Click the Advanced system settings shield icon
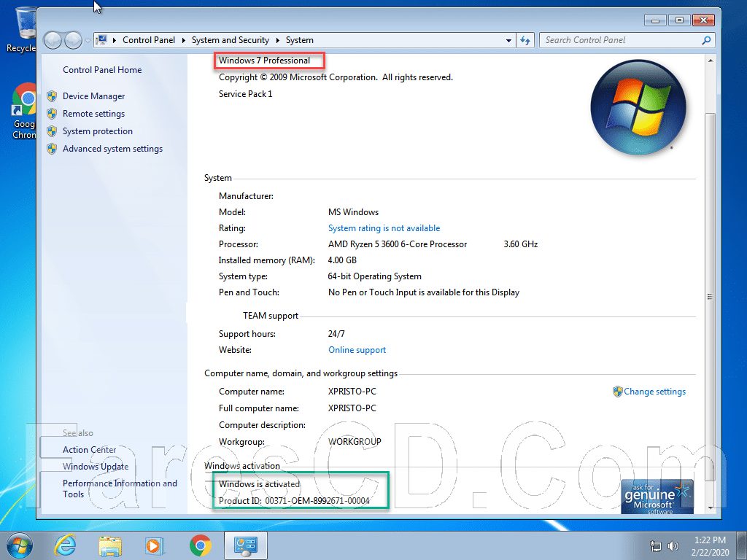The image size is (747, 560). tap(52, 149)
